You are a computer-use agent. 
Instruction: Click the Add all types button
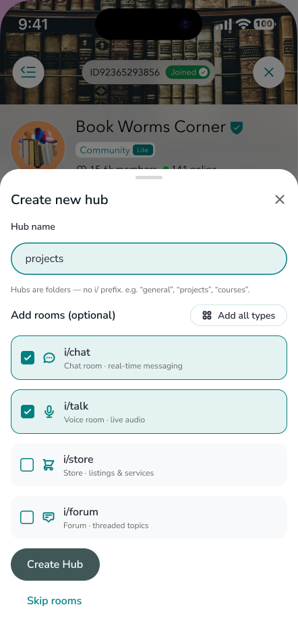click(x=239, y=315)
